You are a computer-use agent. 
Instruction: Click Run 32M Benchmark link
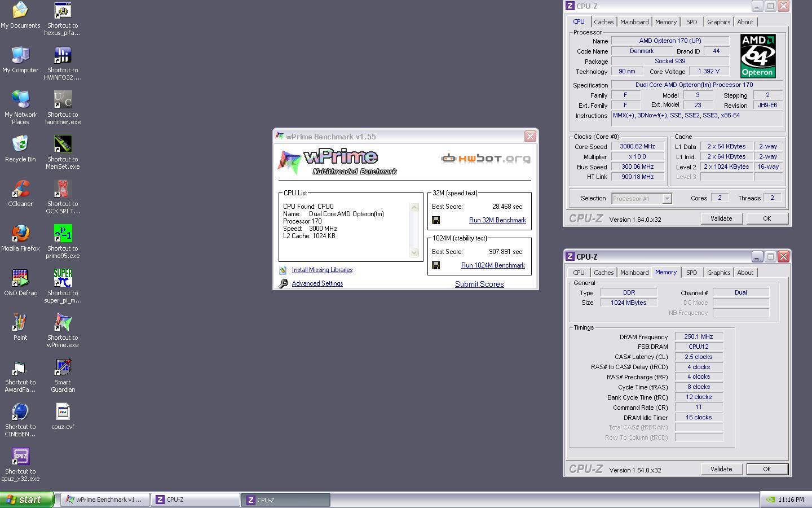(497, 220)
